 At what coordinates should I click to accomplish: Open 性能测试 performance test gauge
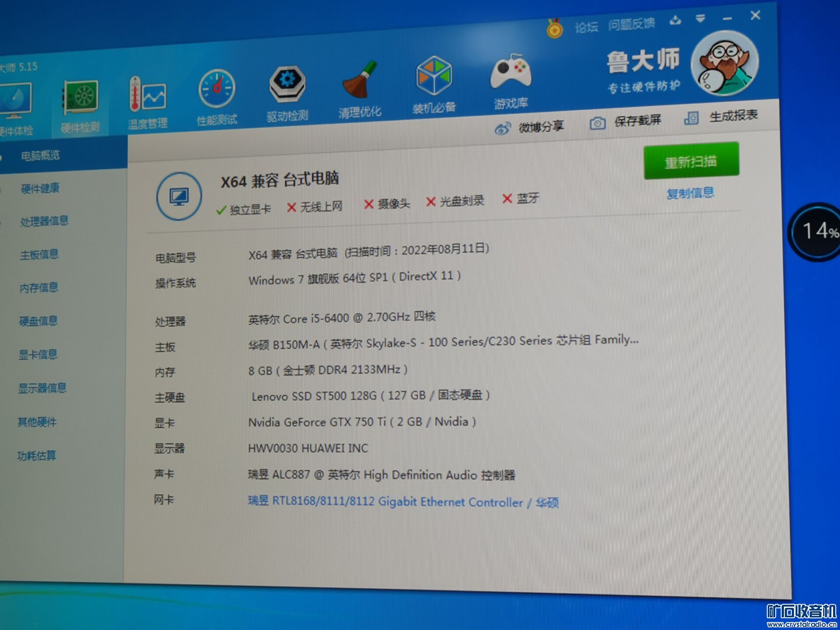click(217, 88)
